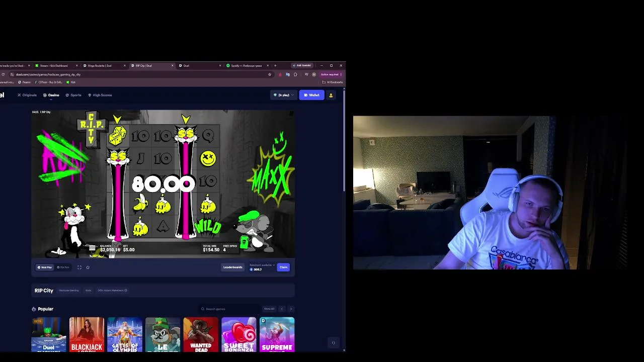Image resolution: width=644 pixels, height=362 pixels.
Task: Select the Casino nav item
Action: tap(51, 95)
